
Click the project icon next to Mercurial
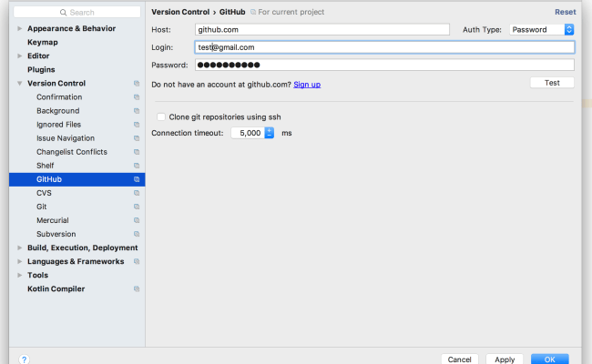[x=137, y=220]
